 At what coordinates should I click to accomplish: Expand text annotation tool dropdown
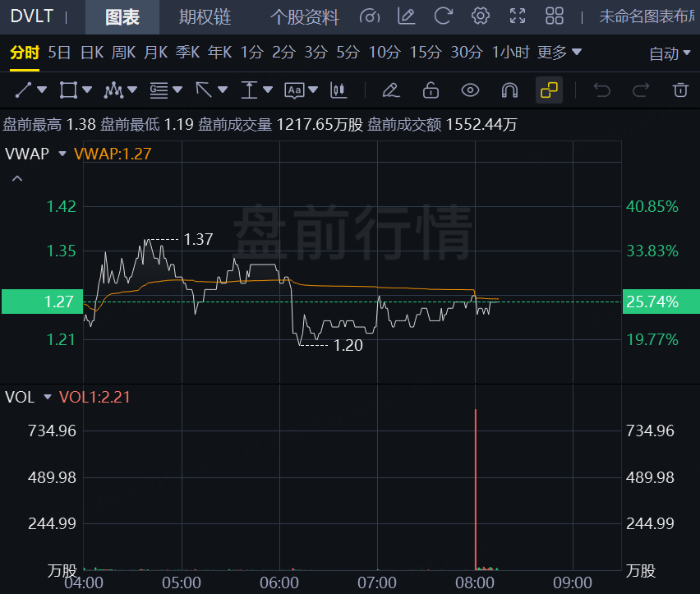point(313,90)
